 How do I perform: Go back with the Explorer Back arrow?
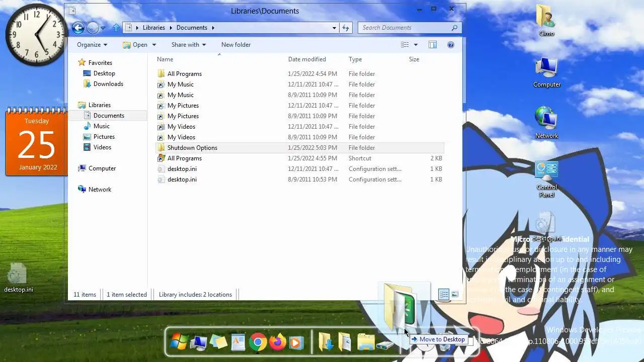78,28
